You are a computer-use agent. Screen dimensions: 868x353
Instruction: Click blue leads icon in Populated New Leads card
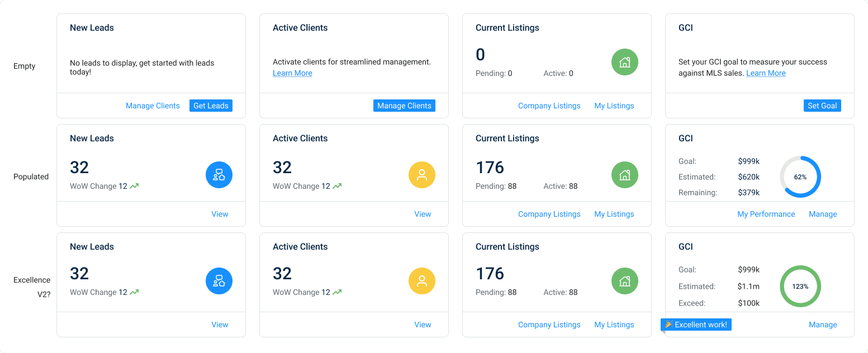click(x=219, y=175)
